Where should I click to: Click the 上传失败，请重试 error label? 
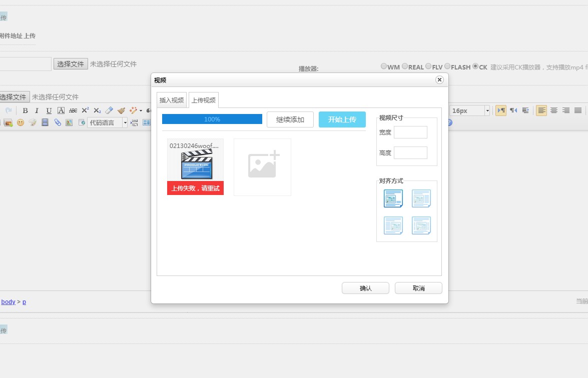point(195,188)
